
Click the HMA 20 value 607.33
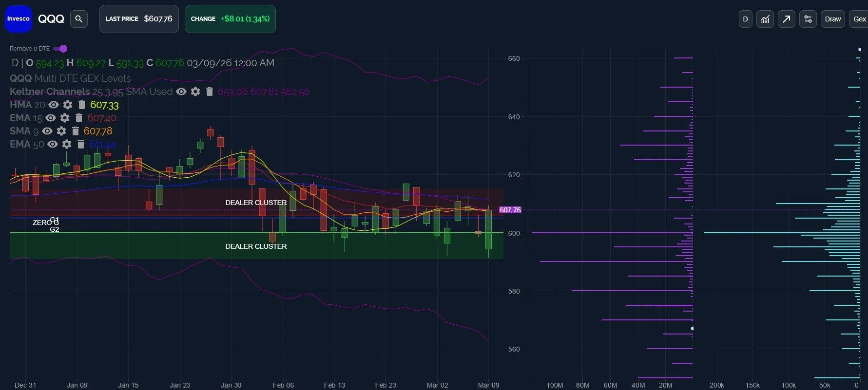click(x=104, y=105)
